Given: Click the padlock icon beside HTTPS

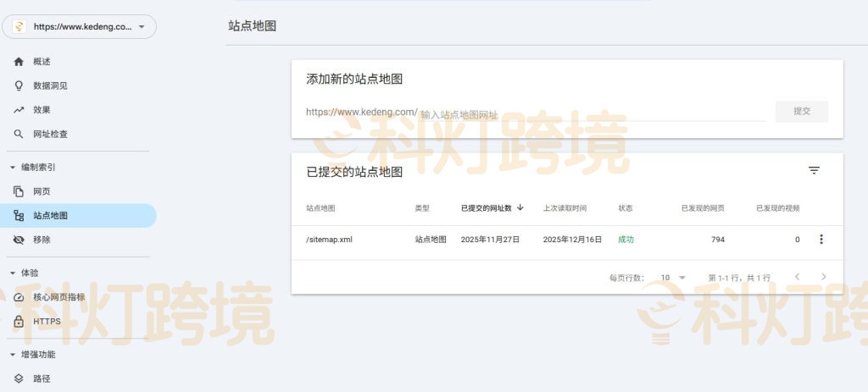Looking at the screenshot, I should [x=19, y=321].
